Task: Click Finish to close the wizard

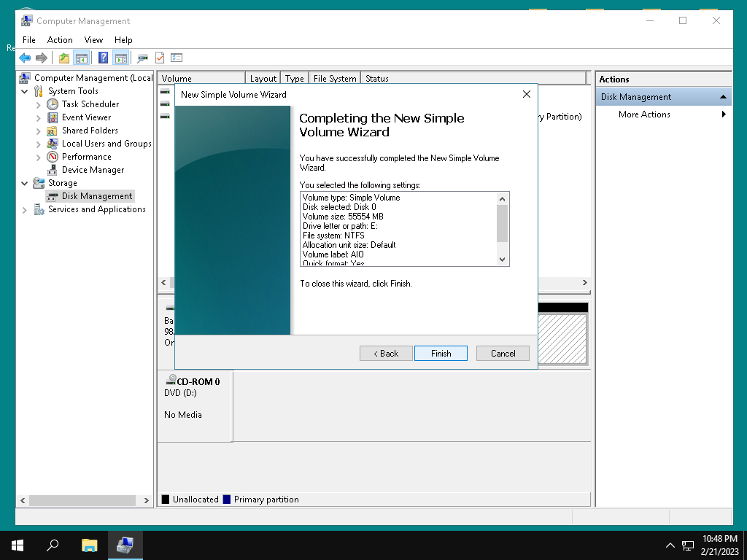Action: (x=441, y=354)
